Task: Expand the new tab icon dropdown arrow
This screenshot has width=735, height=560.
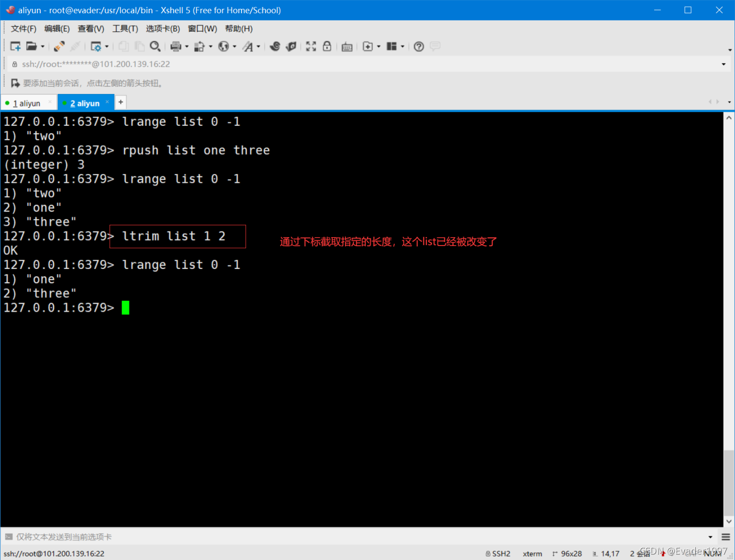Action: tap(379, 47)
